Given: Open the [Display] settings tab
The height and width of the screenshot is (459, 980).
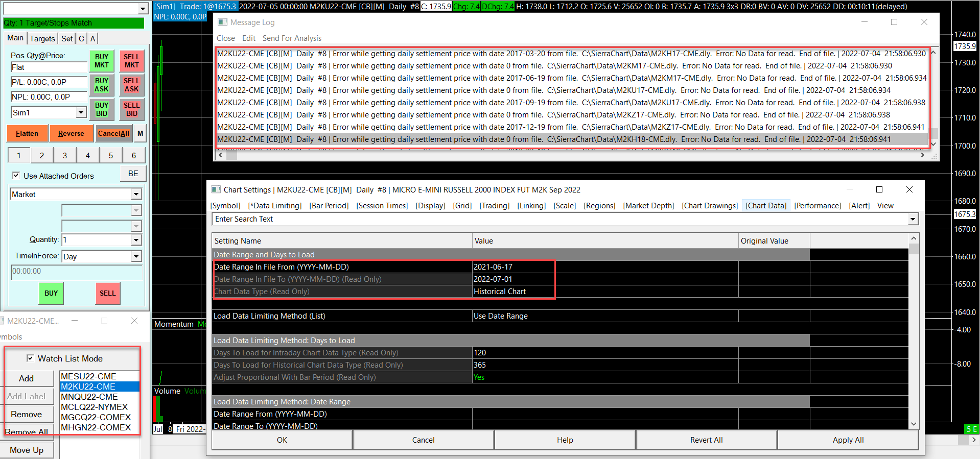Looking at the screenshot, I should pyautogui.click(x=431, y=205).
